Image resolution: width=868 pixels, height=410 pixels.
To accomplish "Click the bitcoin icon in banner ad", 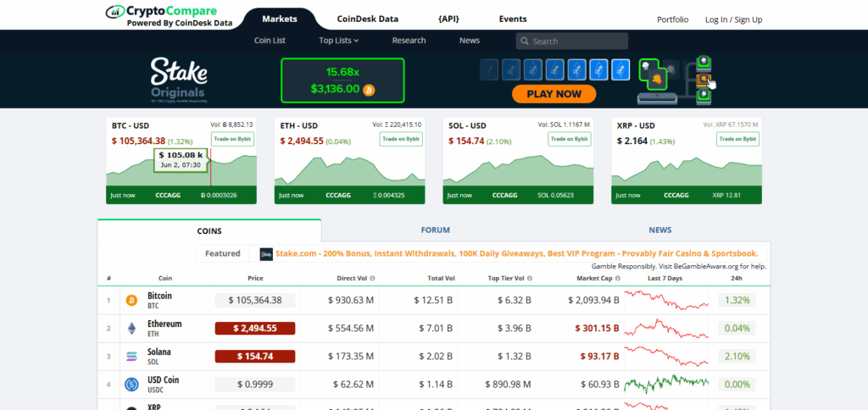I will [x=370, y=90].
